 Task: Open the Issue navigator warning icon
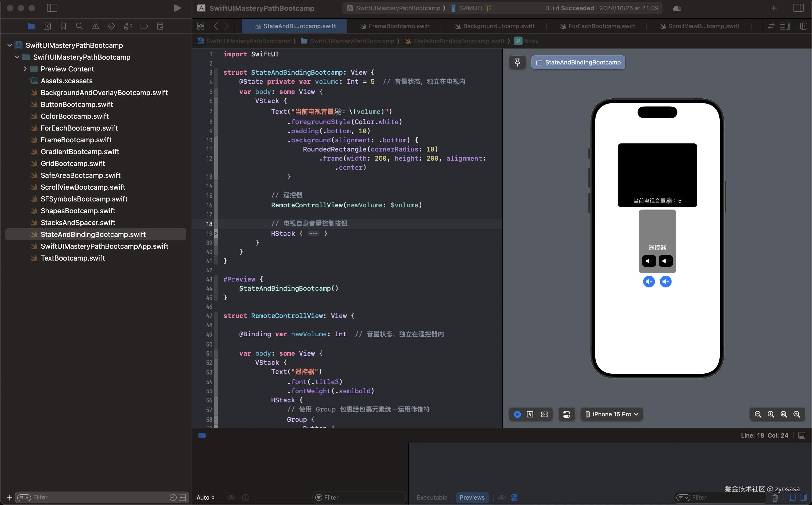[x=96, y=26]
